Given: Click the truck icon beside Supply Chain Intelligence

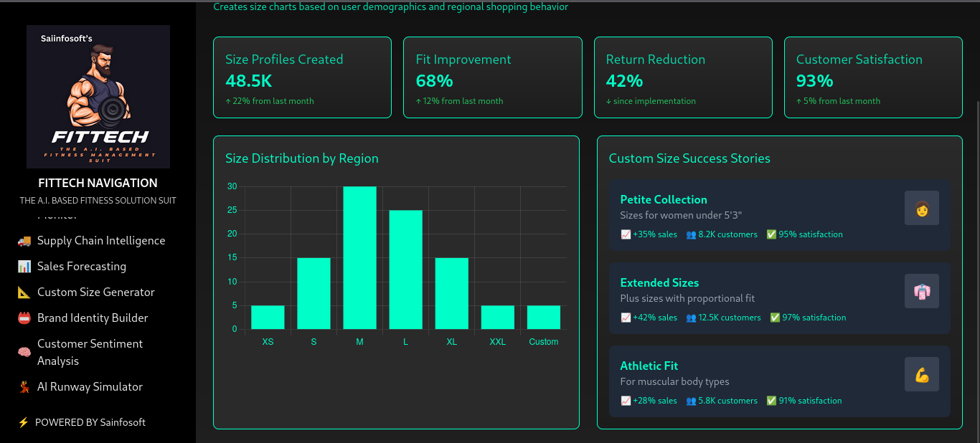Looking at the screenshot, I should pyautogui.click(x=24, y=241).
